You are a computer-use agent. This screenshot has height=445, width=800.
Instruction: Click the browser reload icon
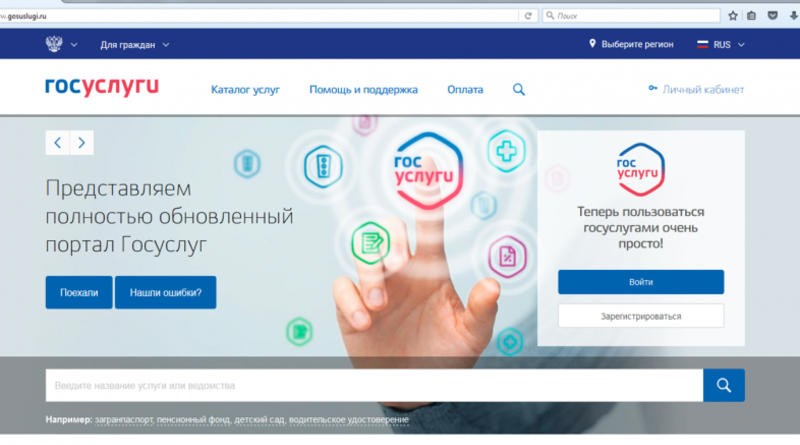coord(528,16)
